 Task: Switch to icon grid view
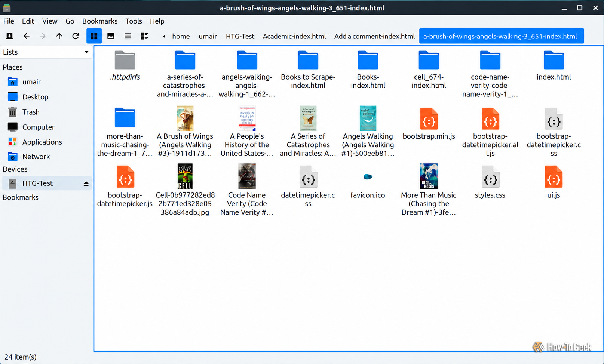point(94,36)
